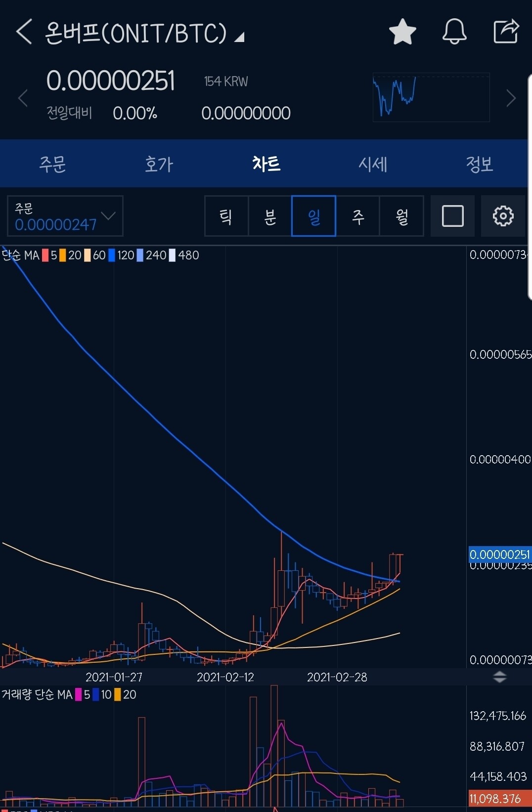Switch to the 시세 tab

pyautogui.click(x=373, y=164)
